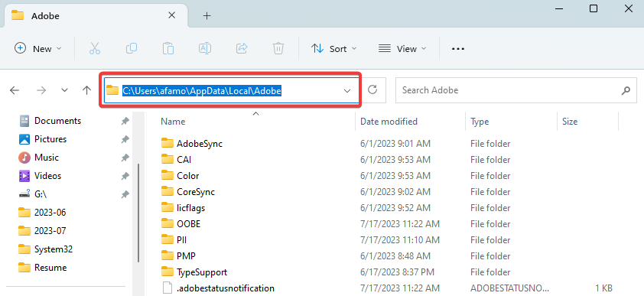Click date 6/1/2023 8:48 AM
644x296 pixels.
tap(395, 256)
